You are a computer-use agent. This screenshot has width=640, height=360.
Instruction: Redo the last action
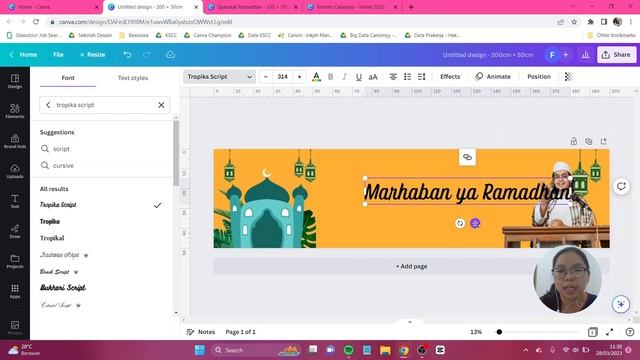point(147,55)
